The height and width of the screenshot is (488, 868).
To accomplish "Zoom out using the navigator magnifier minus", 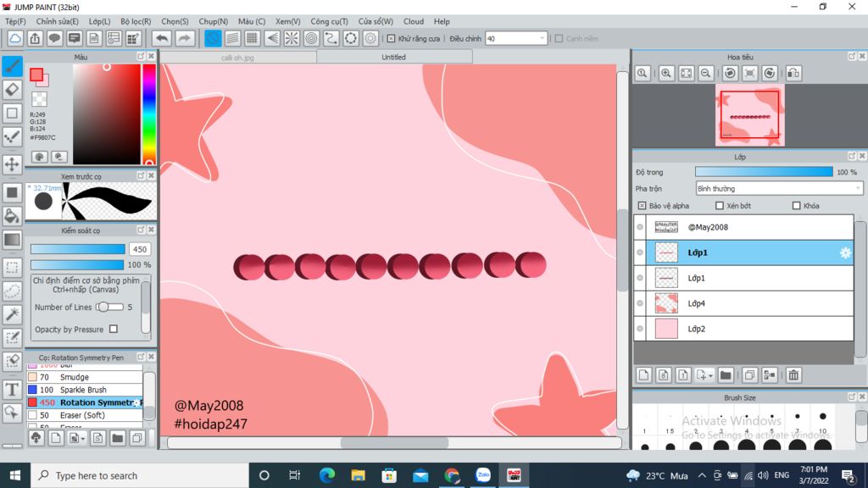I will pos(706,73).
